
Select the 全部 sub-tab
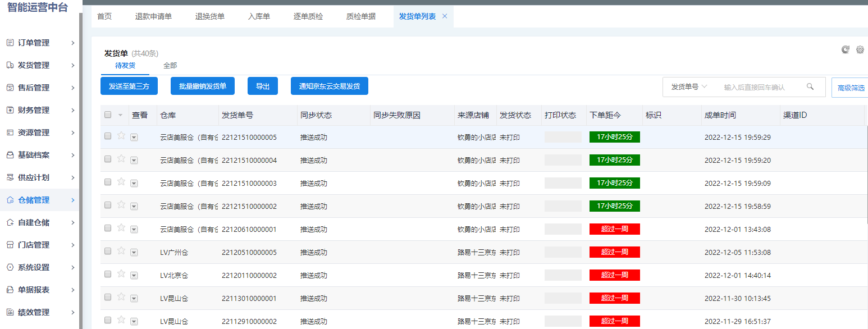pos(170,66)
